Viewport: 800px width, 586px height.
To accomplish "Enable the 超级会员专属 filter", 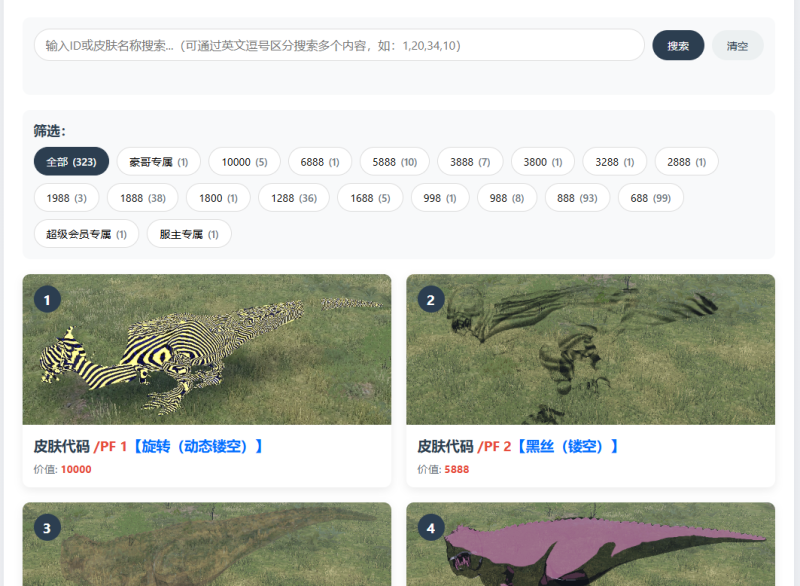I will click(x=86, y=233).
